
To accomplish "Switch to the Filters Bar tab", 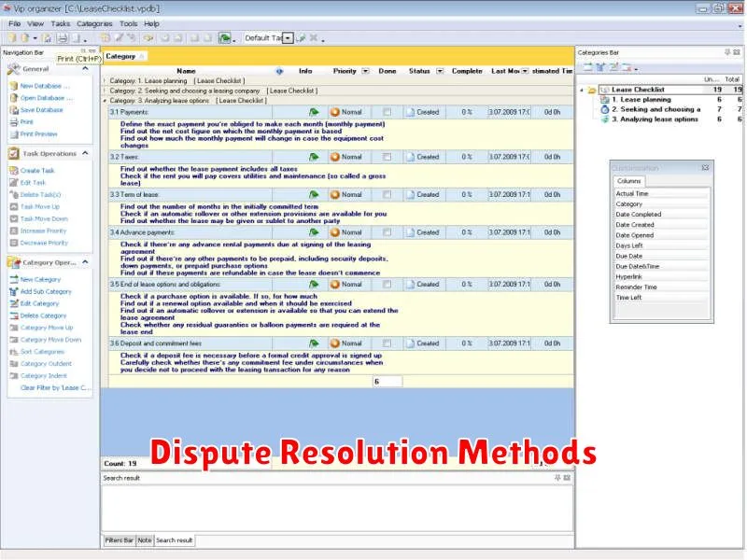I will point(120,540).
